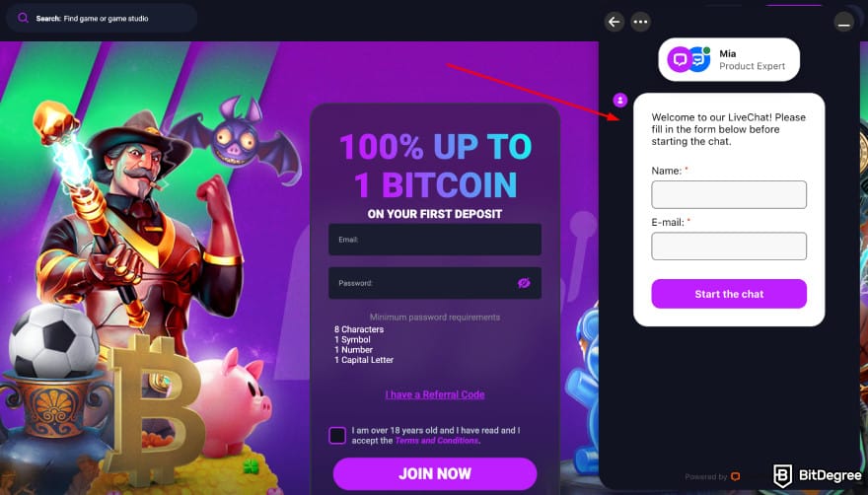Image resolution: width=868 pixels, height=495 pixels.
Task: Click the Mia Product Expert agent card
Action: pos(729,60)
